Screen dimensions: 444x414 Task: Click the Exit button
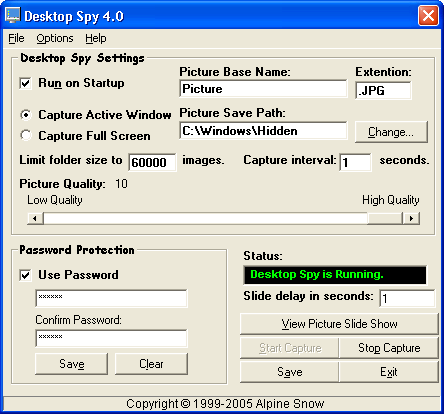point(389,372)
